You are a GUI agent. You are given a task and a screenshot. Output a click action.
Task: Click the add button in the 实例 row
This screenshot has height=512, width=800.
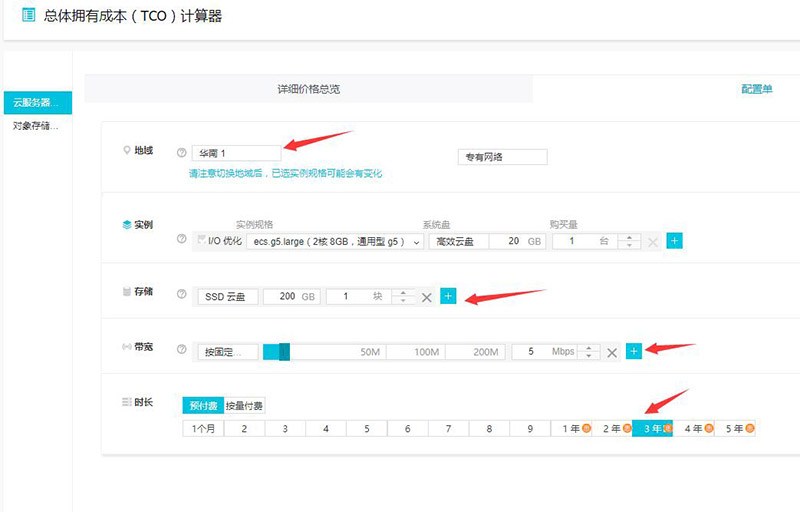click(x=674, y=241)
